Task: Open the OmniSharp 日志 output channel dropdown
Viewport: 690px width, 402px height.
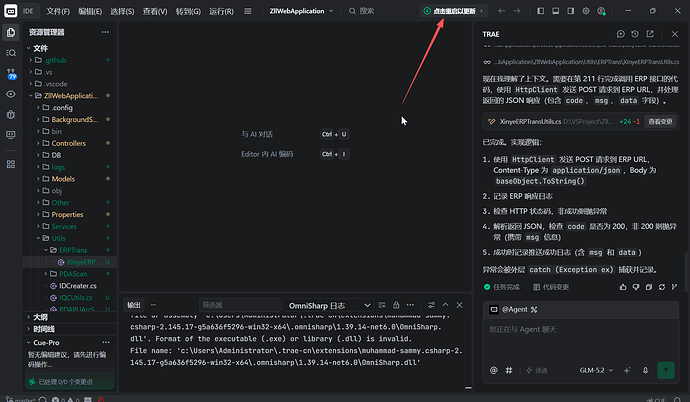Action: [x=328, y=305]
